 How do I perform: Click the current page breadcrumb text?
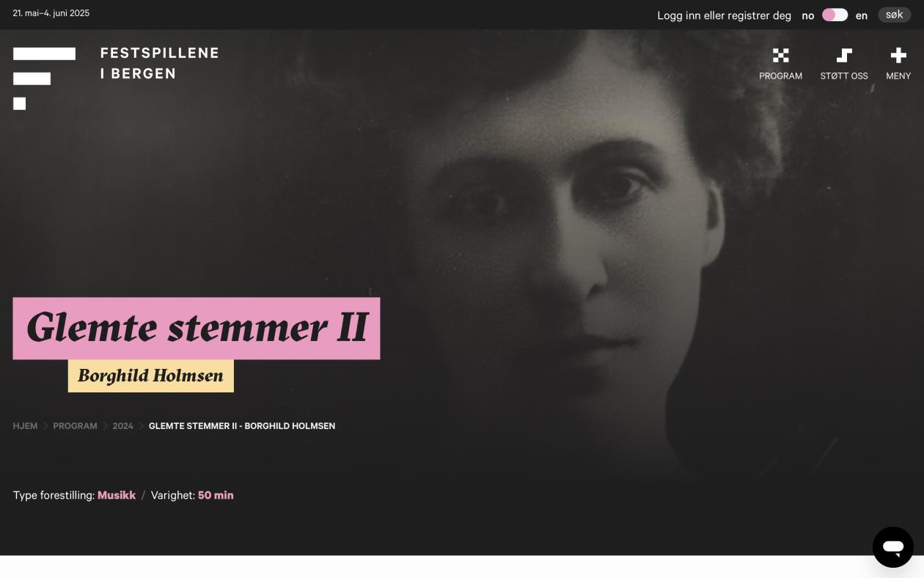[242, 426]
